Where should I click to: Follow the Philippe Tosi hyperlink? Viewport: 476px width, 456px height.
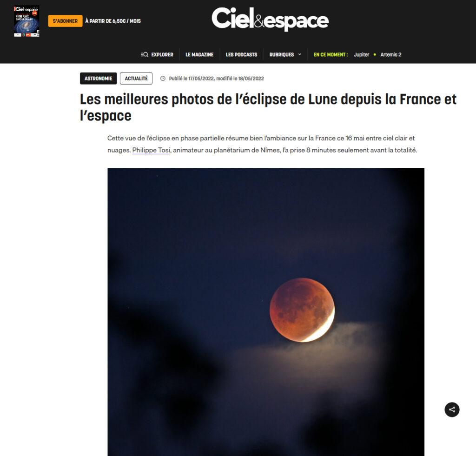pyautogui.click(x=151, y=150)
